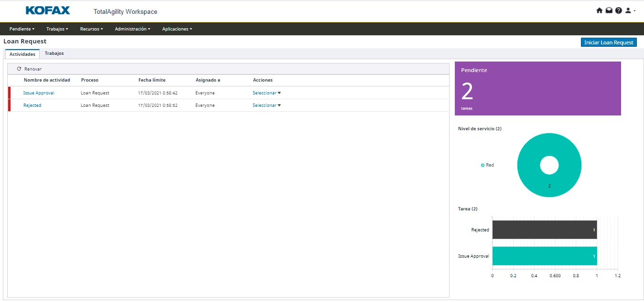
Task: Open the Rejected activity link
Action: tap(32, 105)
